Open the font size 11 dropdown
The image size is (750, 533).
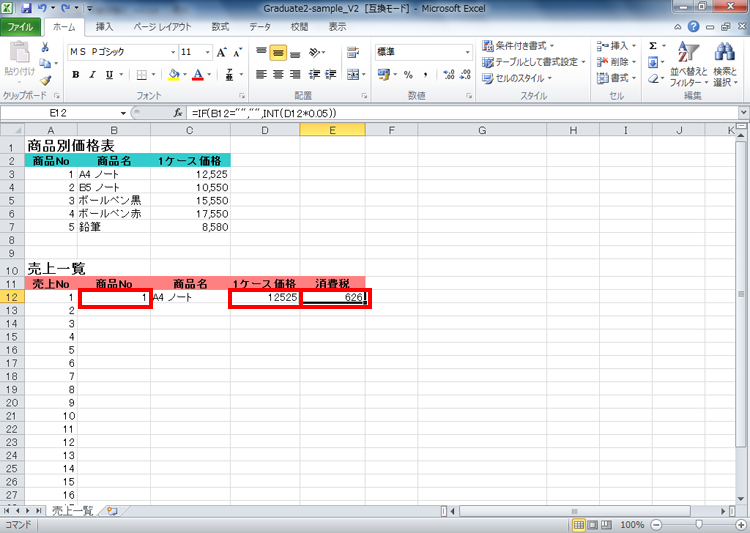point(208,52)
